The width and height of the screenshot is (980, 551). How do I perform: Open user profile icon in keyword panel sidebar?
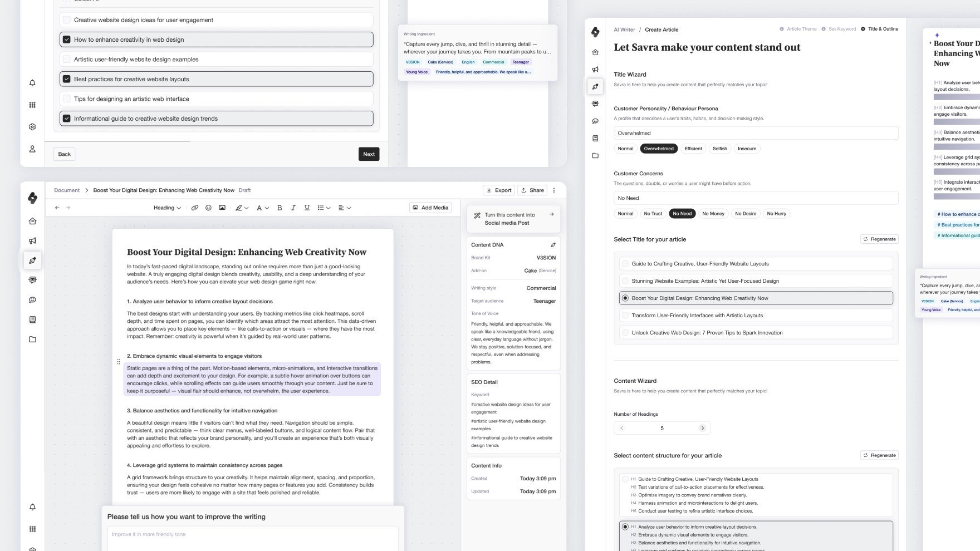(x=32, y=149)
